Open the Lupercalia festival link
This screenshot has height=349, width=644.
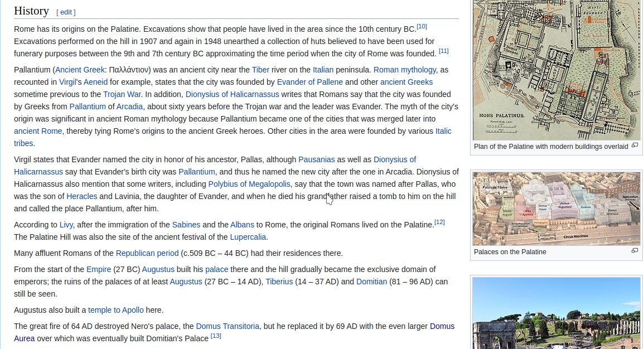pyautogui.click(x=248, y=237)
